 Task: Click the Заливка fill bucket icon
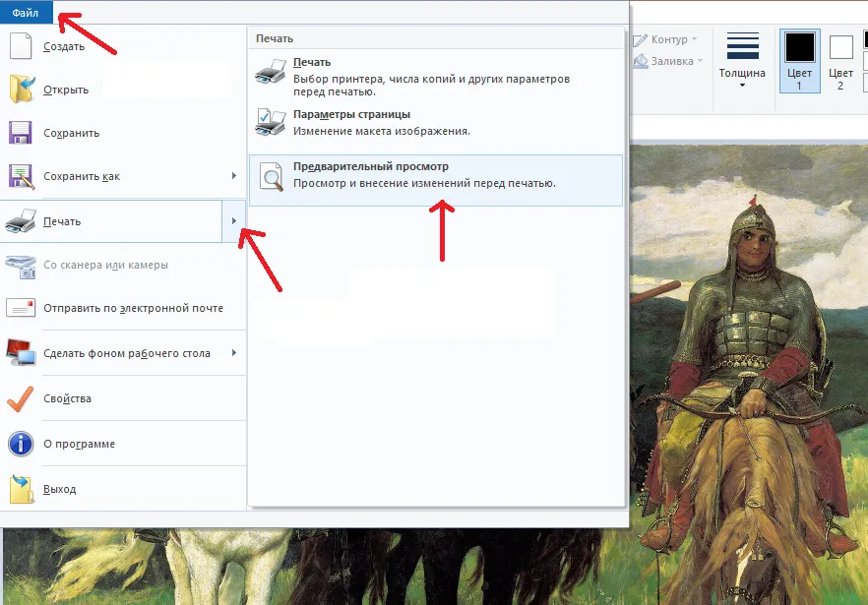[x=641, y=61]
